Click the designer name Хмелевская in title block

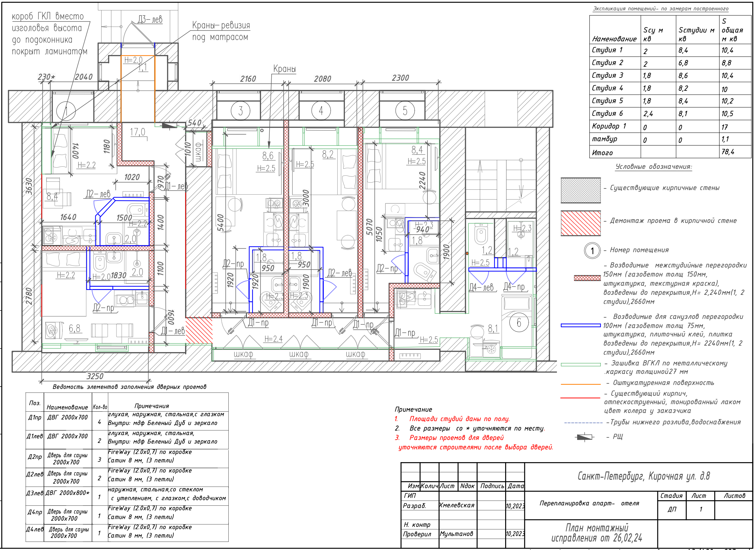pos(456,505)
